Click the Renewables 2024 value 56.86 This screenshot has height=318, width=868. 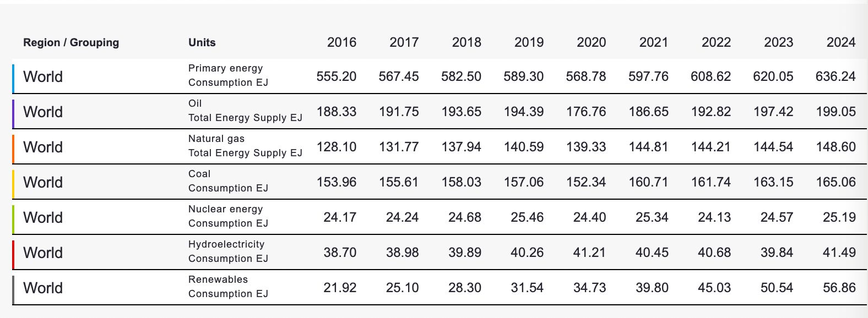(x=839, y=288)
